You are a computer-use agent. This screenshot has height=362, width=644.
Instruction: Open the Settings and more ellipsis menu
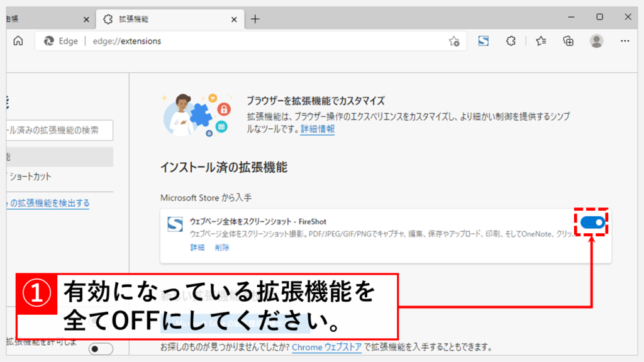click(625, 41)
